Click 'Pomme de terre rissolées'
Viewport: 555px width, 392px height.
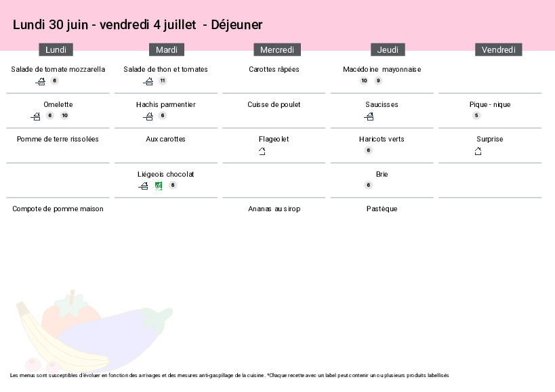(58, 139)
